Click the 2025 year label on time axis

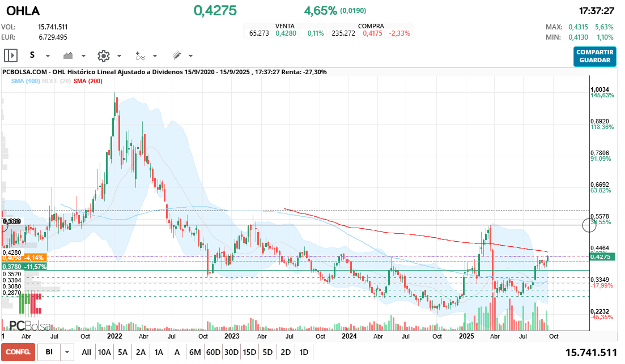pyautogui.click(x=467, y=336)
